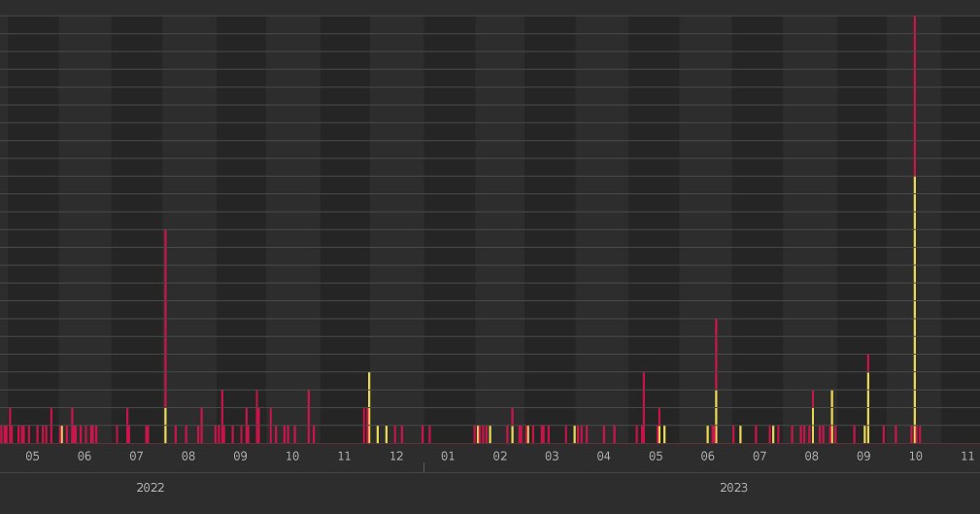The image size is (980, 514).
Task: Click the red bar in mid October 2022
Action: (x=309, y=417)
